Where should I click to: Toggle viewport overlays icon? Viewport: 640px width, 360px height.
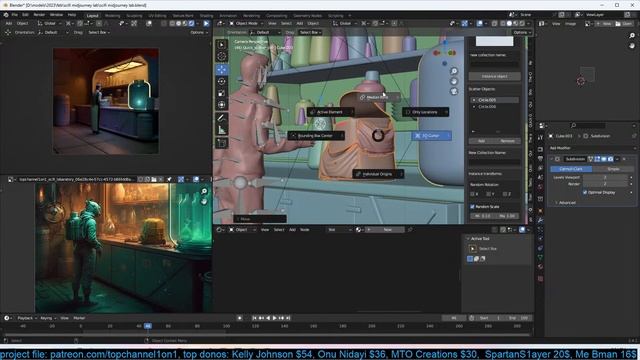[x=480, y=24]
